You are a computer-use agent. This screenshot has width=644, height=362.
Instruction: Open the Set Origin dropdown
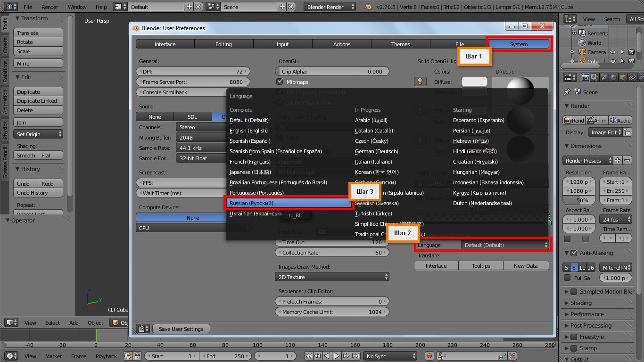(38, 134)
